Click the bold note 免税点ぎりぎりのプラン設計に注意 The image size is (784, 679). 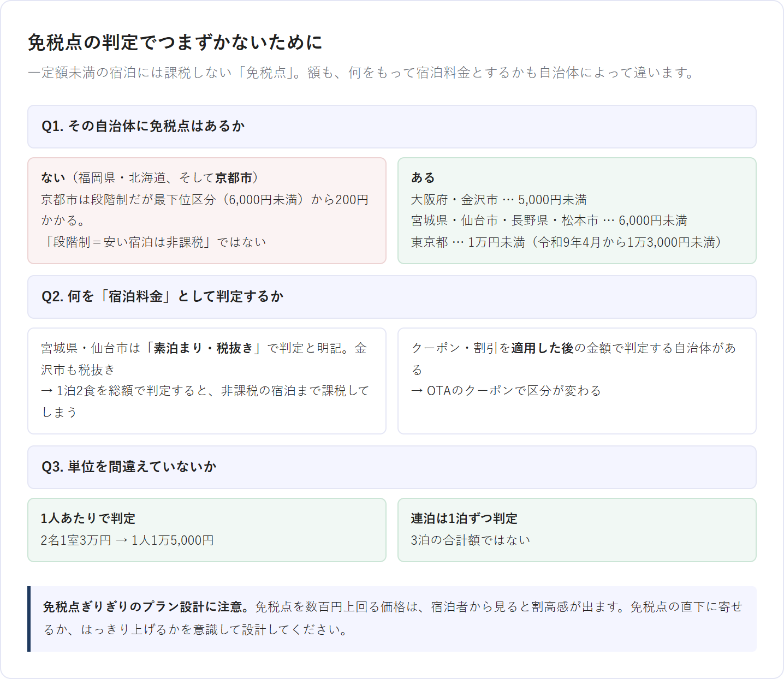coord(146,607)
